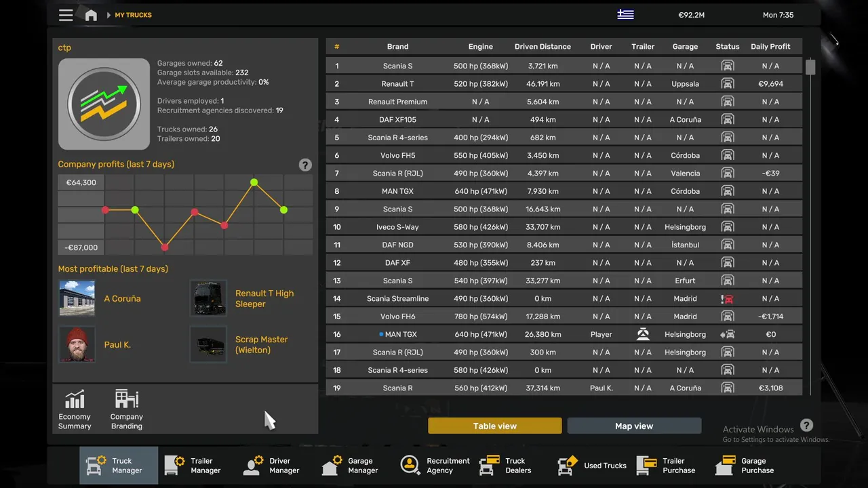Click the status icon of MAN TGX row 16
This screenshot has height=488, width=868.
[x=728, y=334]
